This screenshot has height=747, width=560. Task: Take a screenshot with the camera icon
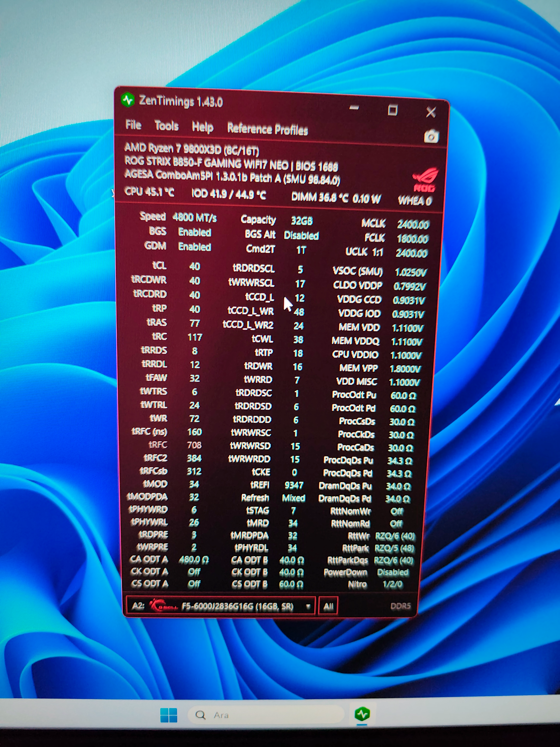pos(431,136)
